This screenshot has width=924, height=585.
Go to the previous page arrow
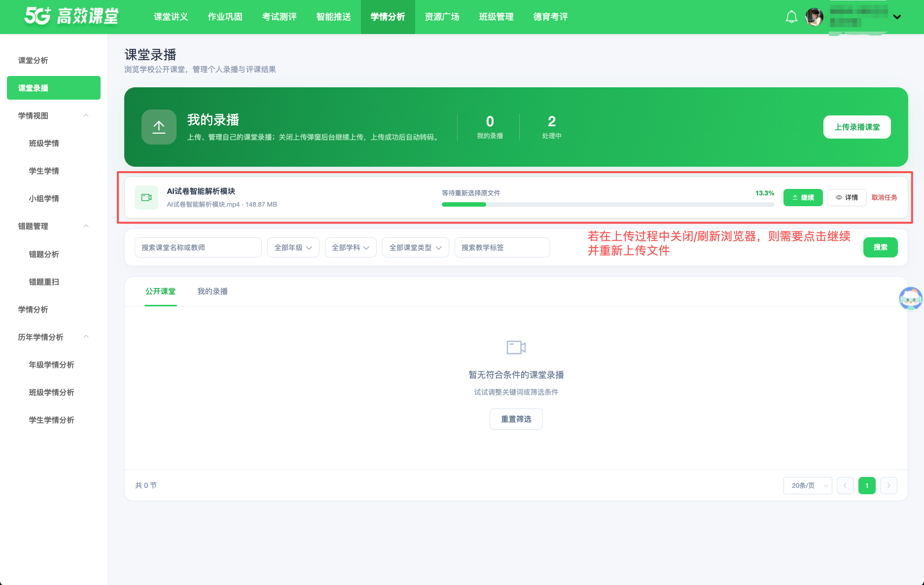pos(845,485)
